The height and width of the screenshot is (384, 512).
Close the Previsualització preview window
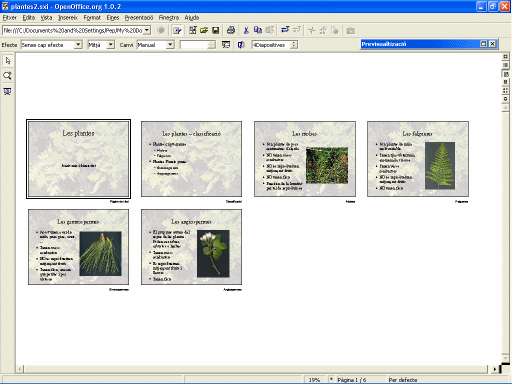click(x=492, y=44)
